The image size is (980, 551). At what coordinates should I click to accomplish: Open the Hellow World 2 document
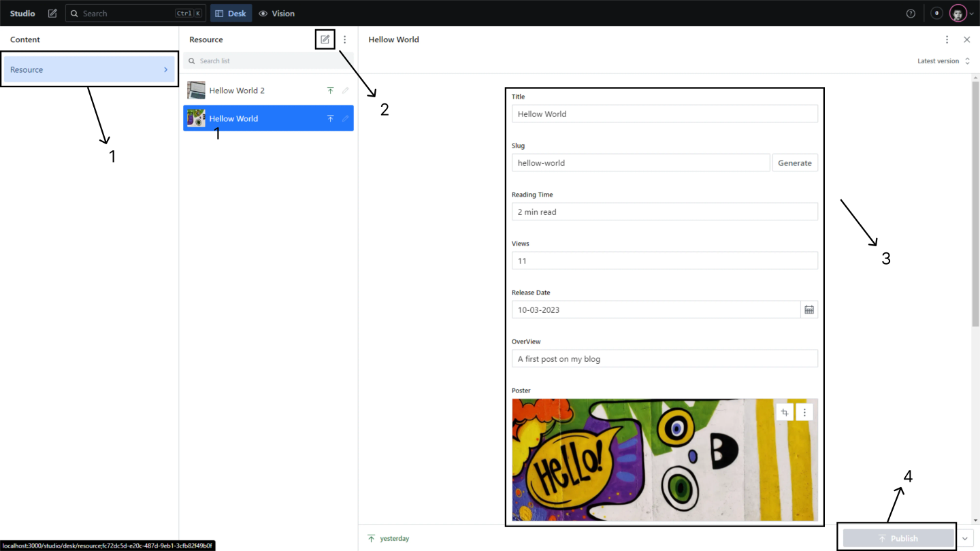268,90
